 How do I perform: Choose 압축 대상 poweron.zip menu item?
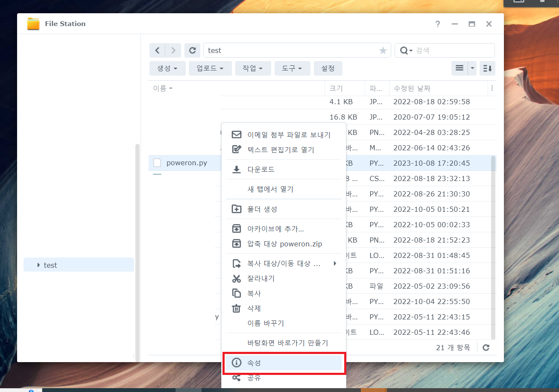coord(284,244)
